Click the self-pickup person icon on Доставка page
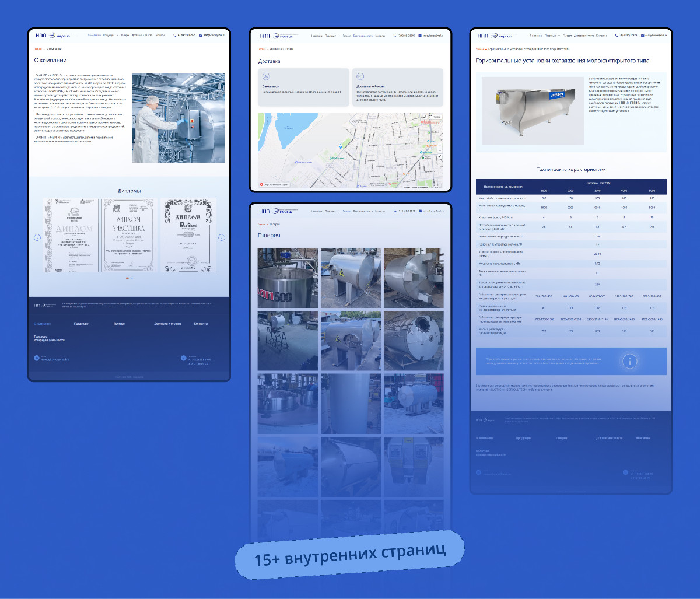This screenshot has width=700, height=599. (x=266, y=76)
